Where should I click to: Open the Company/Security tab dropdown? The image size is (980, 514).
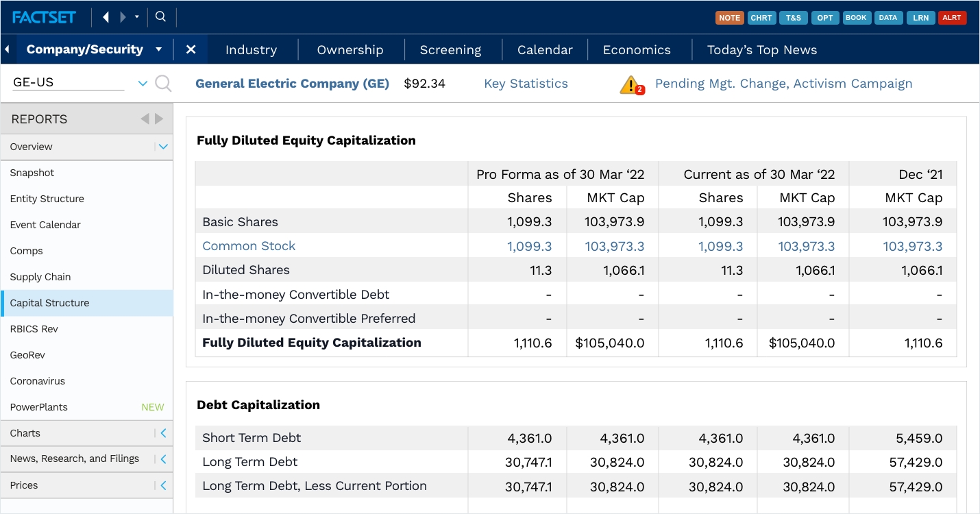click(159, 49)
